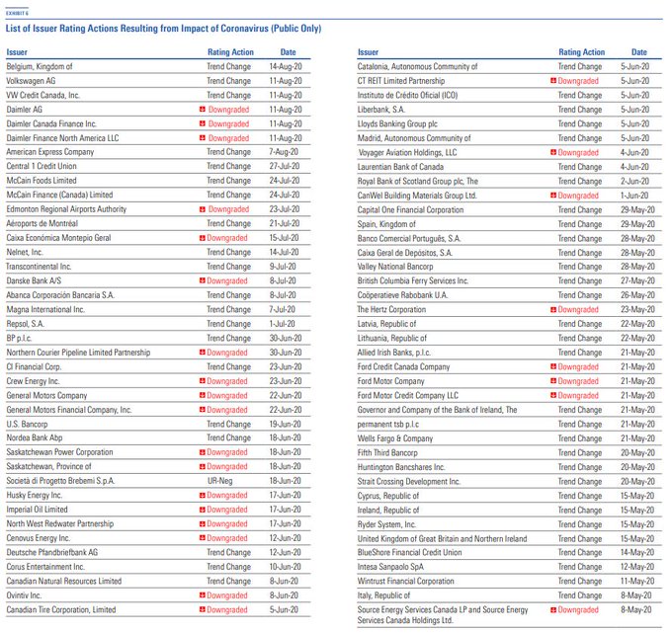This screenshot has height=633, width=672.
Task: Click the red downgrade icon for Husky Energy Inc.
Action: (x=203, y=495)
